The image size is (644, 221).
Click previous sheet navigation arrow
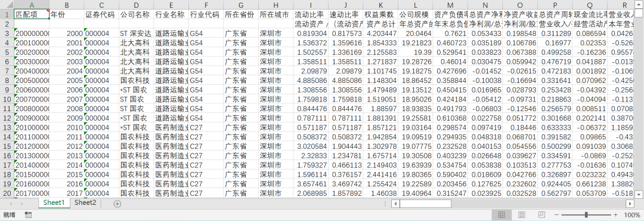[11, 203]
